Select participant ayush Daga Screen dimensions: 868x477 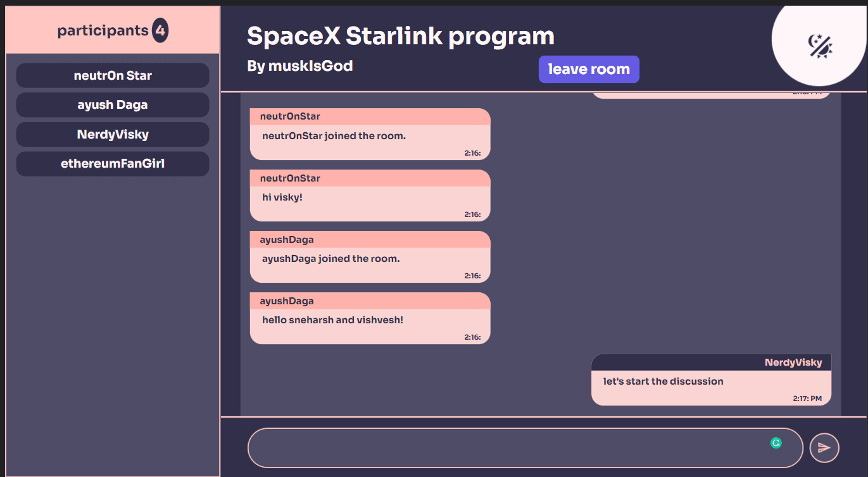[113, 105]
